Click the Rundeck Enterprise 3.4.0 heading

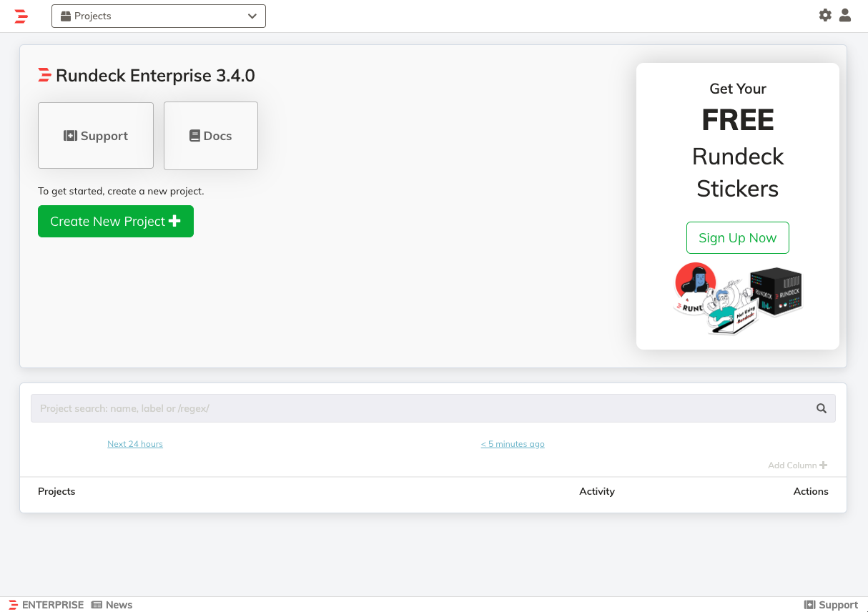147,75
